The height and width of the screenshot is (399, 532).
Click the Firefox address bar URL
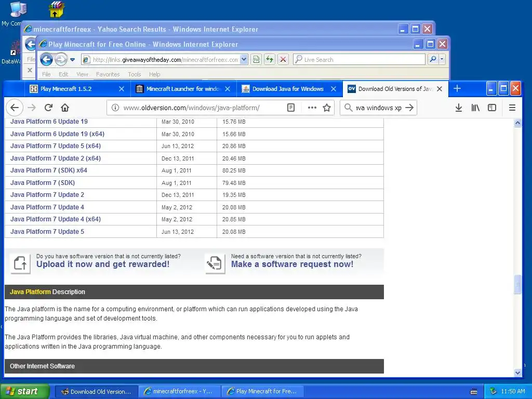pyautogui.click(x=191, y=108)
